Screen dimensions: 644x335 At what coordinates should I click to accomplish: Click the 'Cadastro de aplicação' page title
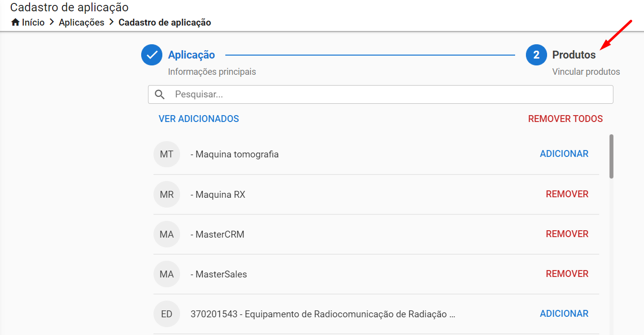pos(69,7)
